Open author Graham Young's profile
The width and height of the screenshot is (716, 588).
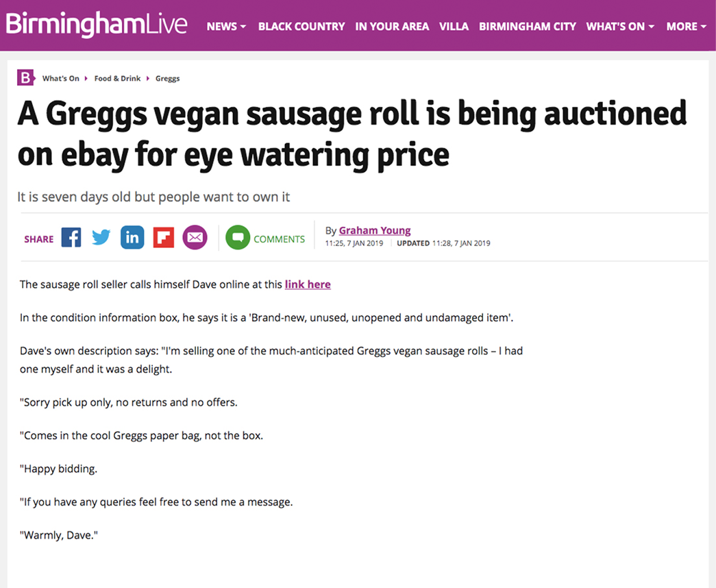coord(375,230)
